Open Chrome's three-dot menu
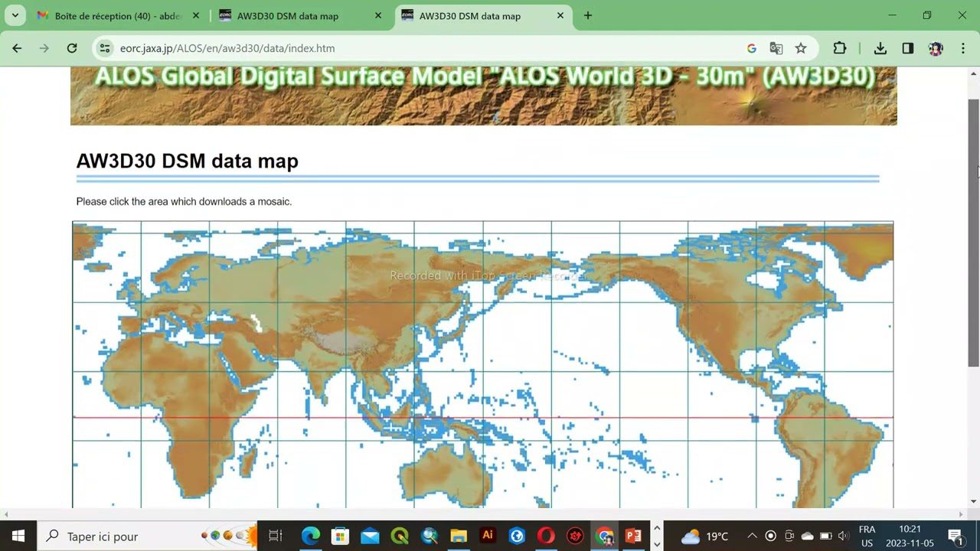The height and width of the screenshot is (551, 980). point(963,48)
